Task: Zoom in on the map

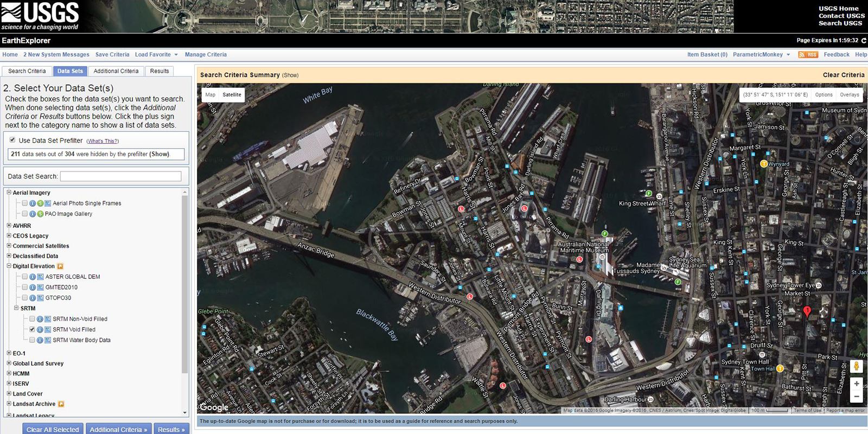Action: [857, 384]
